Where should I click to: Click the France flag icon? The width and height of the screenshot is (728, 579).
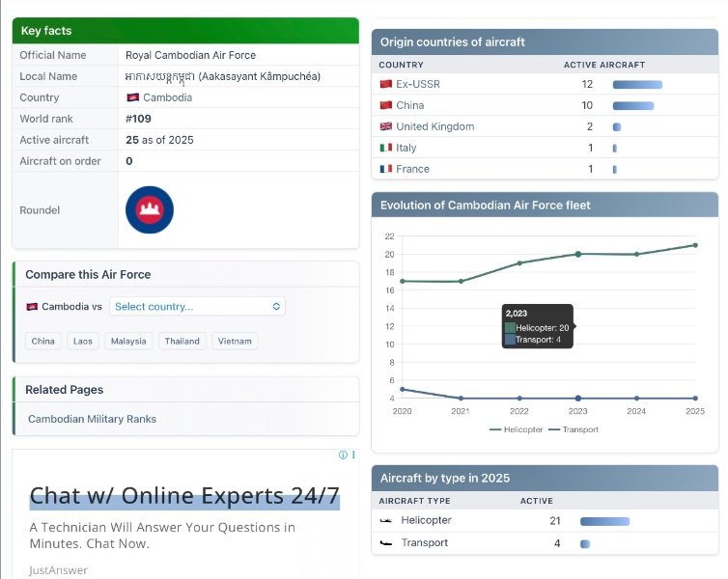point(386,169)
